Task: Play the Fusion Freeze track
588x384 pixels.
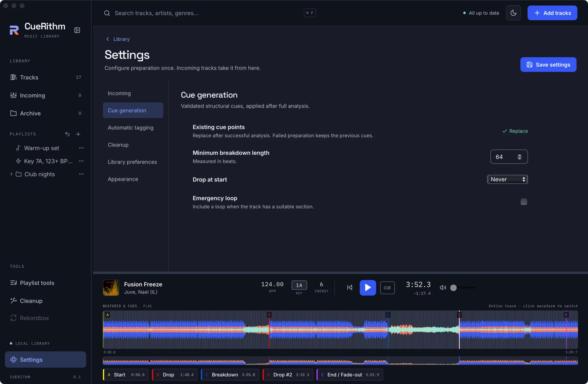Action: click(368, 288)
